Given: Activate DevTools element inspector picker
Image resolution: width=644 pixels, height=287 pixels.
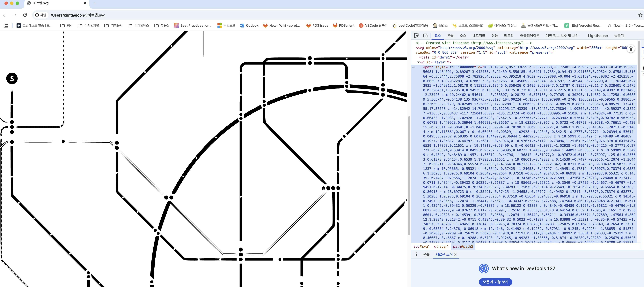Looking at the screenshot, I should 416,35.
